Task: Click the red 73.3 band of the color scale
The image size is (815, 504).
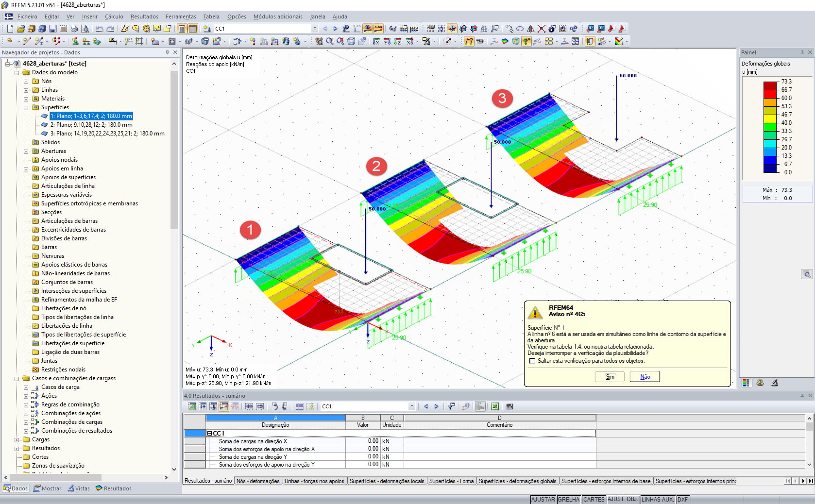Action: (x=770, y=86)
